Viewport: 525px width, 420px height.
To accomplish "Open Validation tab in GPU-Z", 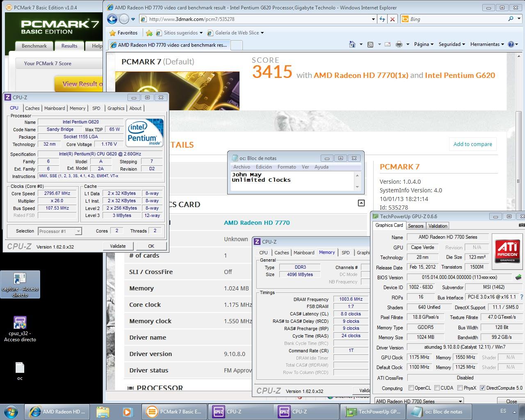I will [438, 226].
